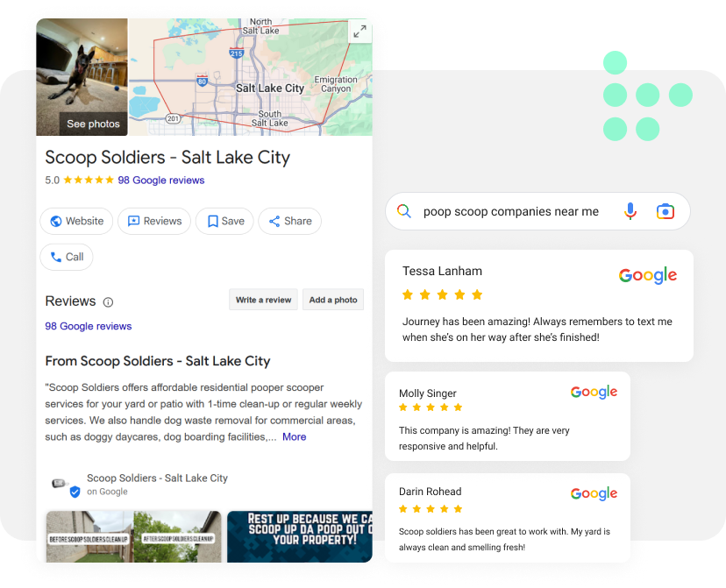Click the microphone voice search icon
This screenshot has height=588, width=726.
pos(630,211)
